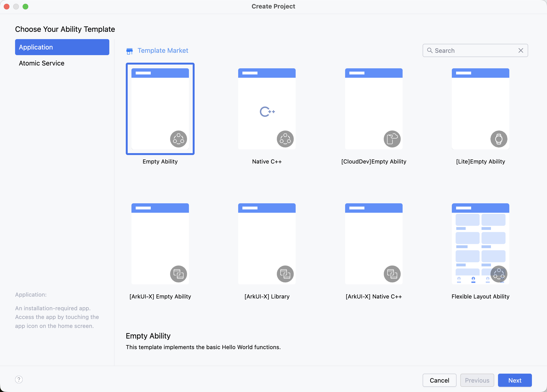Click cross-platform badge on ArkUI-X Library
Image resolution: width=547 pixels, height=392 pixels.
[x=285, y=274]
